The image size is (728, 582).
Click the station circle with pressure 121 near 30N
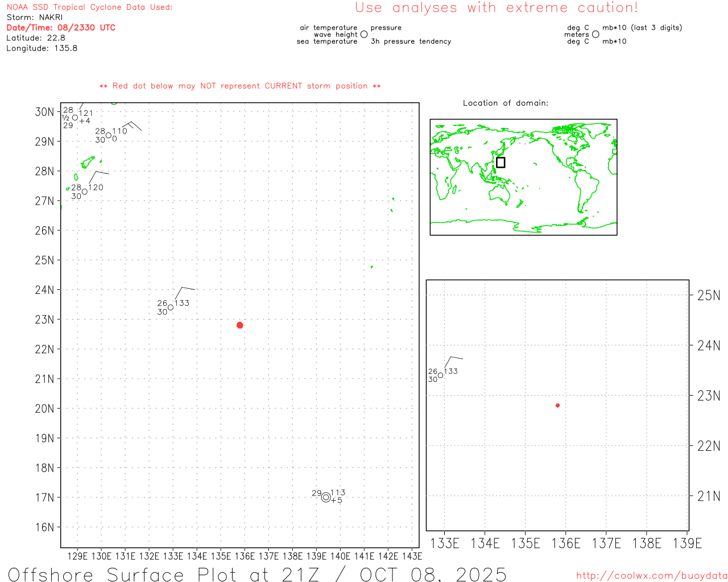click(75, 118)
